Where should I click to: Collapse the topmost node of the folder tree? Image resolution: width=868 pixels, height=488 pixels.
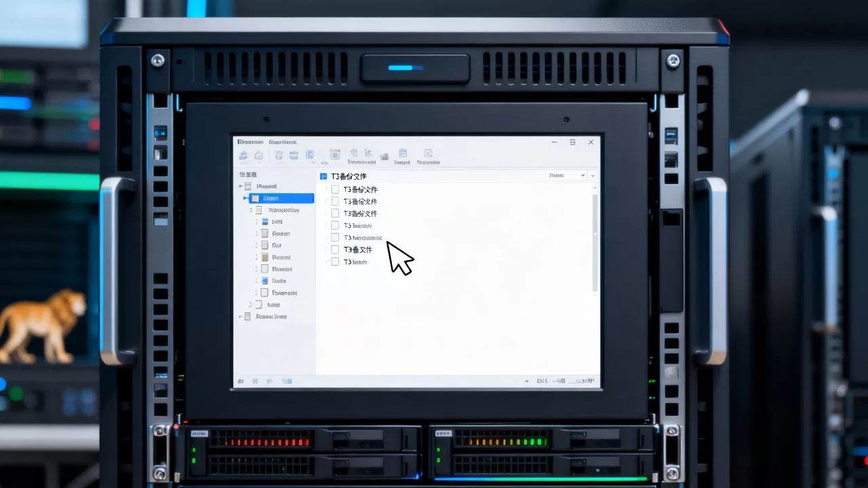[x=240, y=186]
